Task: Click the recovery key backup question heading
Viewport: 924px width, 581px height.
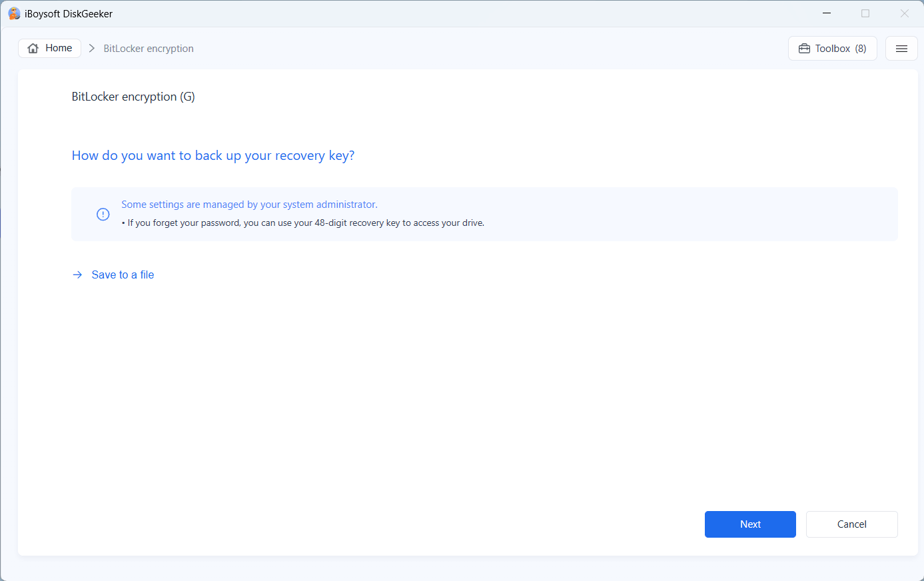Action: pyautogui.click(x=213, y=155)
